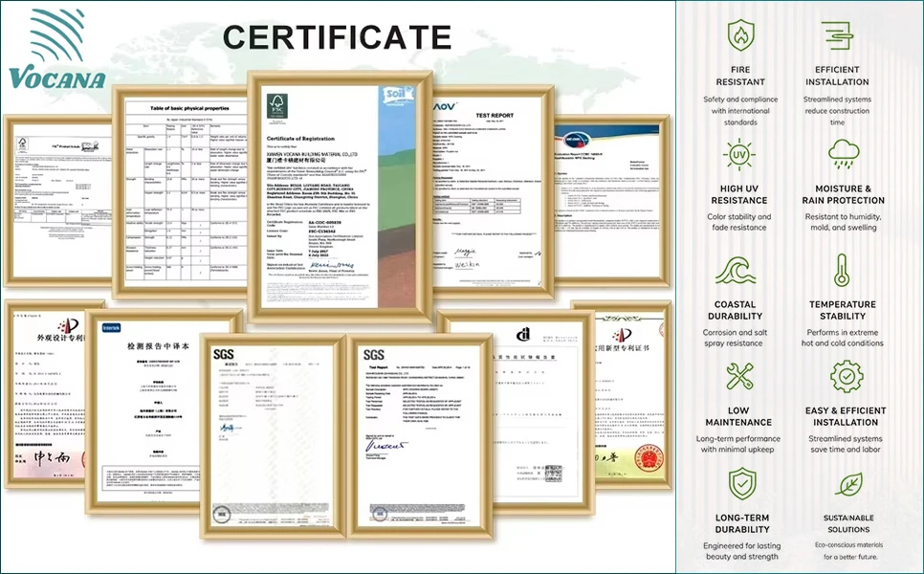Click the Intertek logo badge

[111, 328]
